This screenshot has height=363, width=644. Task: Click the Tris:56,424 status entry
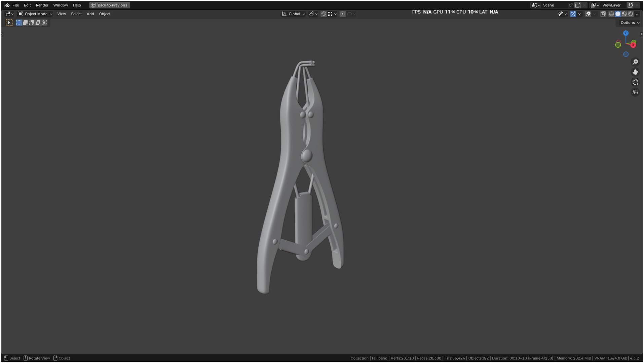455,358
